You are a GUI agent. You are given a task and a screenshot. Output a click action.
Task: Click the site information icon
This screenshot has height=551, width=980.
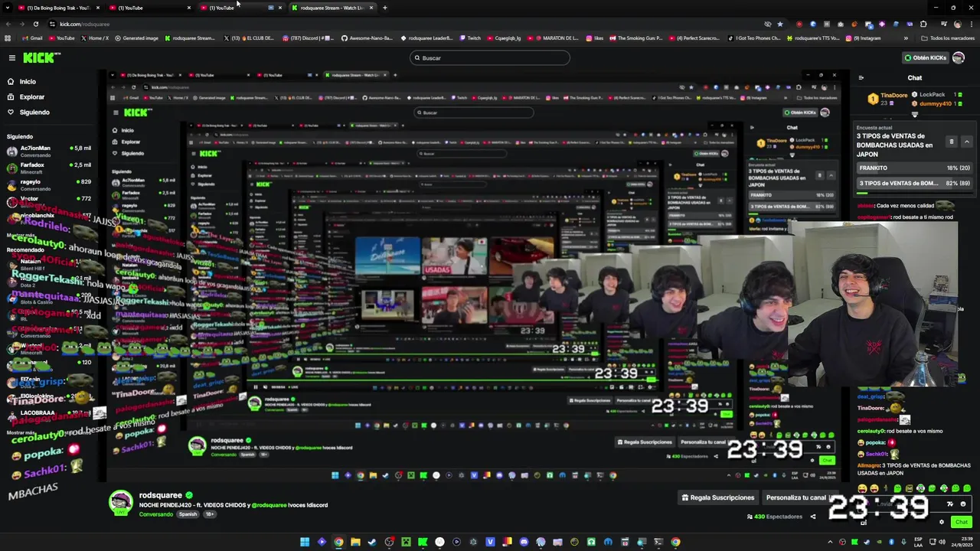52,24
